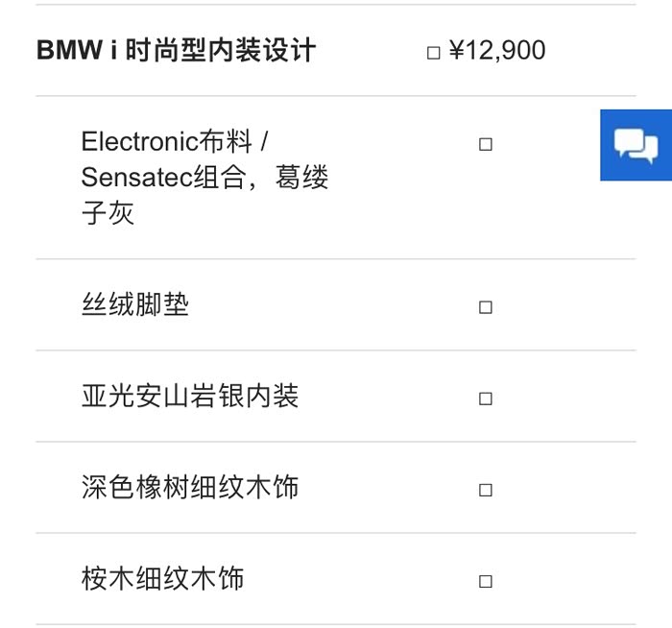This screenshot has width=672, height=628.
Task: Click the BMW i 时尚型内装设计 heading
Action: [176, 51]
